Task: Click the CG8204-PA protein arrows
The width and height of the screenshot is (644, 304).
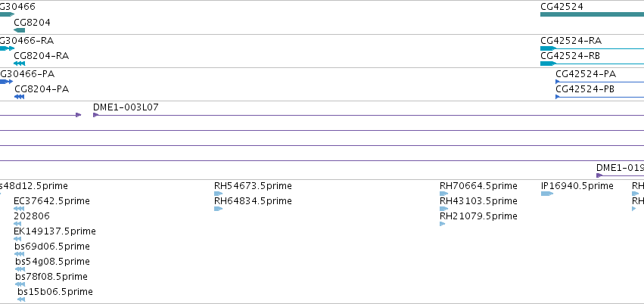Action: click(20, 97)
